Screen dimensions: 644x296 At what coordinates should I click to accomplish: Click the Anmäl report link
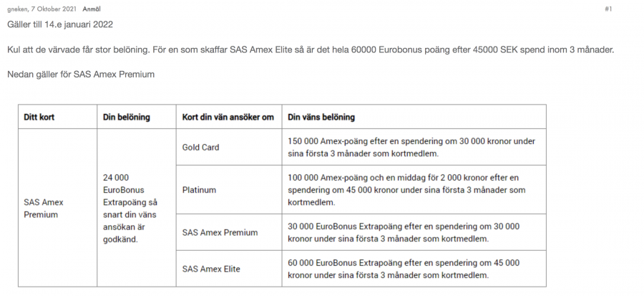click(92, 9)
